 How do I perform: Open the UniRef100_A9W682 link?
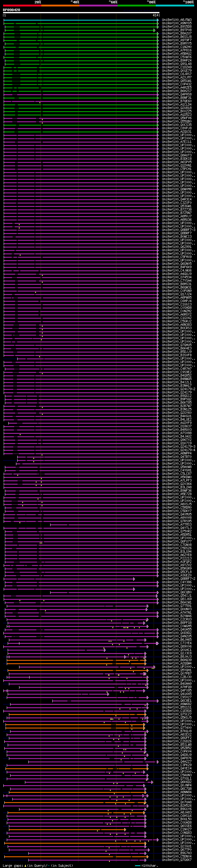pos(176,704)
